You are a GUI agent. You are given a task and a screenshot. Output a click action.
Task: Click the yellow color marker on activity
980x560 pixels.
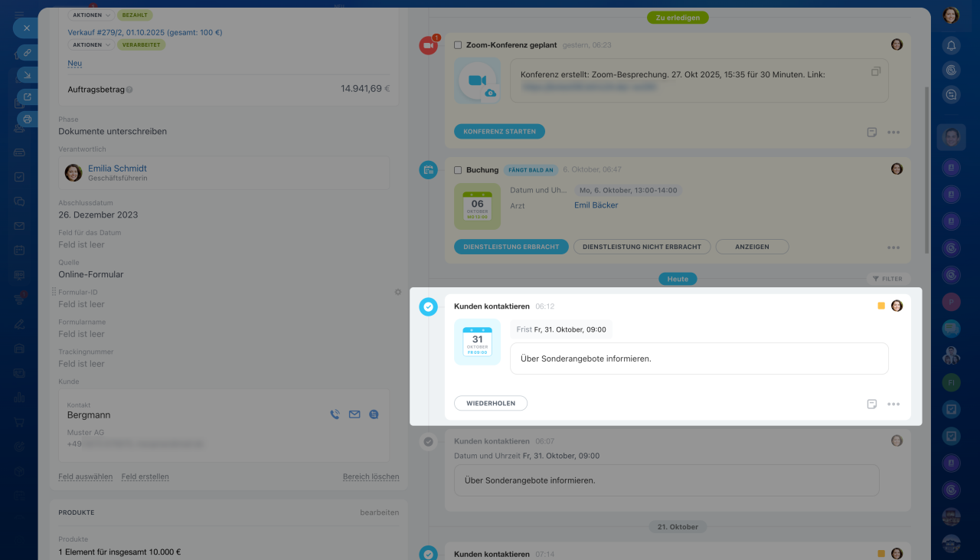coord(881,306)
